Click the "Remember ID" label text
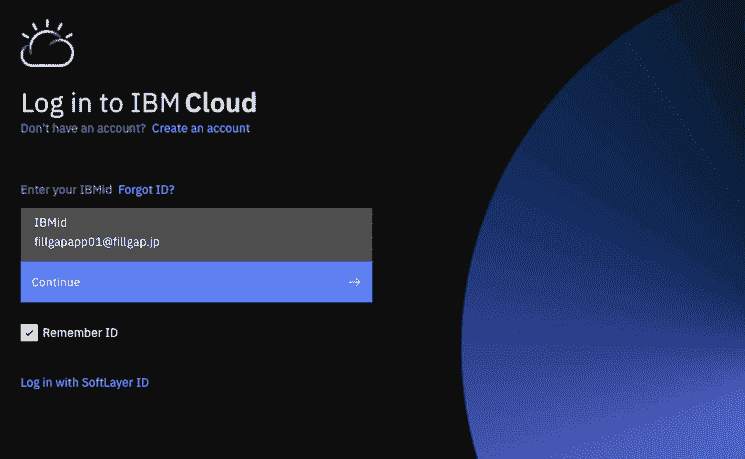The image size is (745, 459). 80,333
